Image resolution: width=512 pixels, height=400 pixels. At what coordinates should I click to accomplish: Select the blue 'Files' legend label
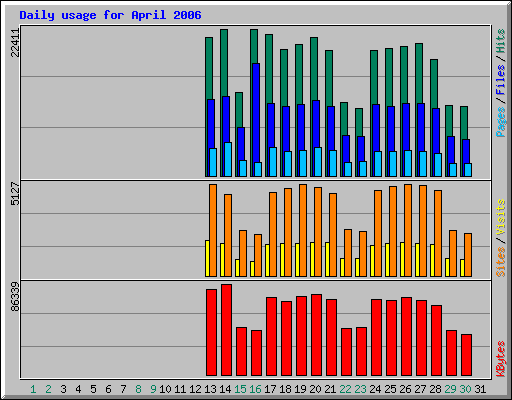[x=501, y=79]
